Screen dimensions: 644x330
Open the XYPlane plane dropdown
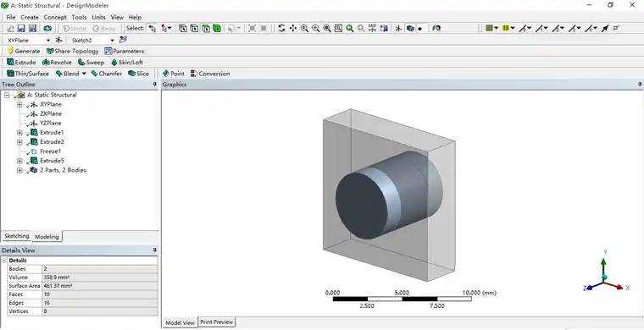point(48,40)
